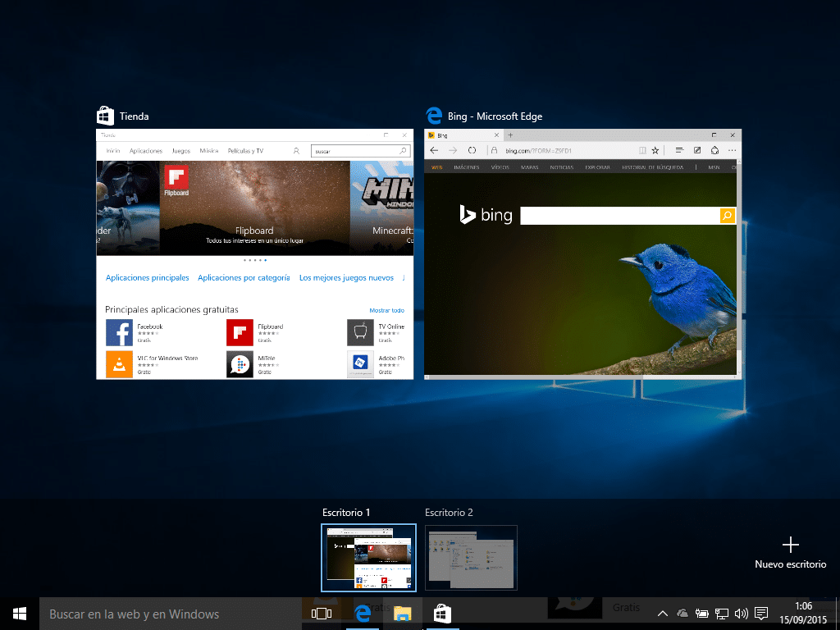The width and height of the screenshot is (840, 630).
Task: Select NOTICIAS in Bing menu
Action: click(561, 167)
